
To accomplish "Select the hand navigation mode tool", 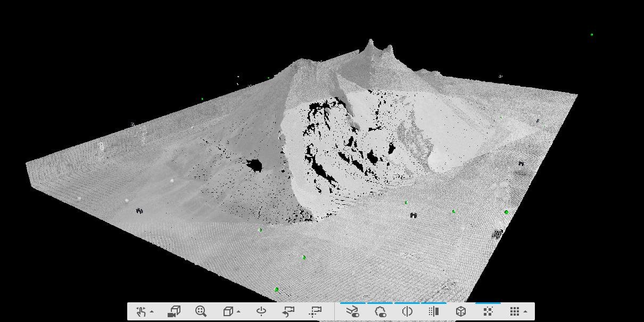I will [x=141, y=311].
